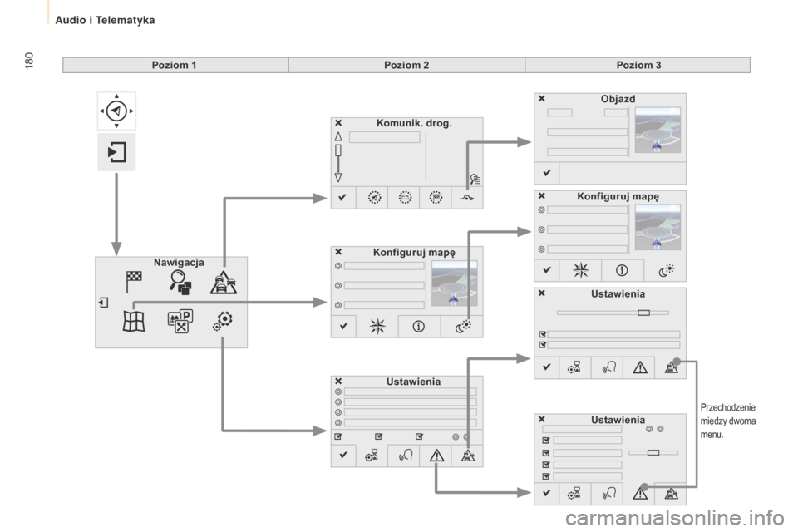This screenshot has height=532, width=798.
Task: Click the menu entry arrow icon below compass
Action: (x=116, y=152)
